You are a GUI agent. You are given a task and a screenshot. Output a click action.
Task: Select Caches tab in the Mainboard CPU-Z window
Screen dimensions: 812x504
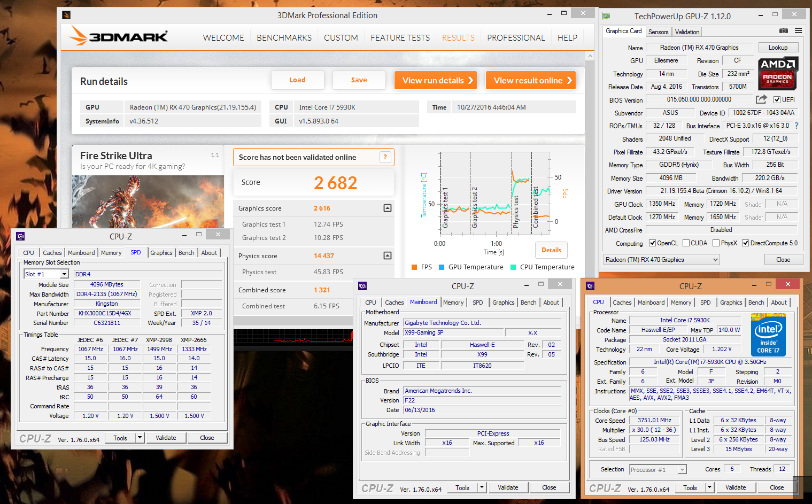click(x=394, y=303)
